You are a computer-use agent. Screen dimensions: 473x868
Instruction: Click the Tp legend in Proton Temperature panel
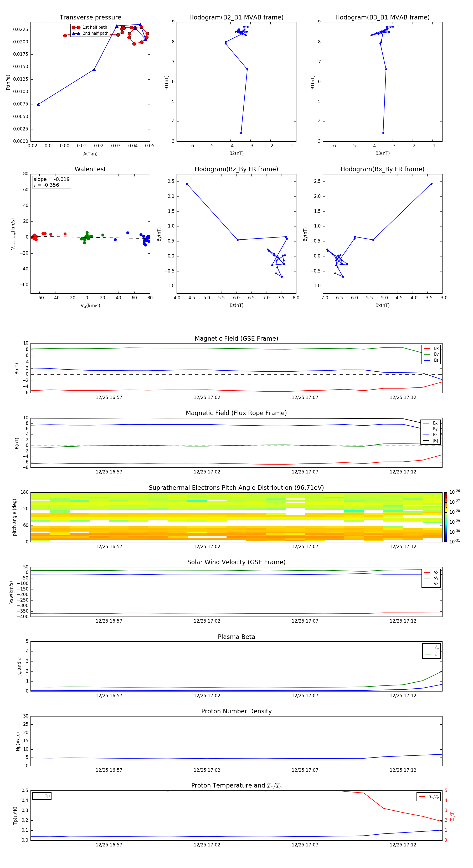(x=42, y=796)
